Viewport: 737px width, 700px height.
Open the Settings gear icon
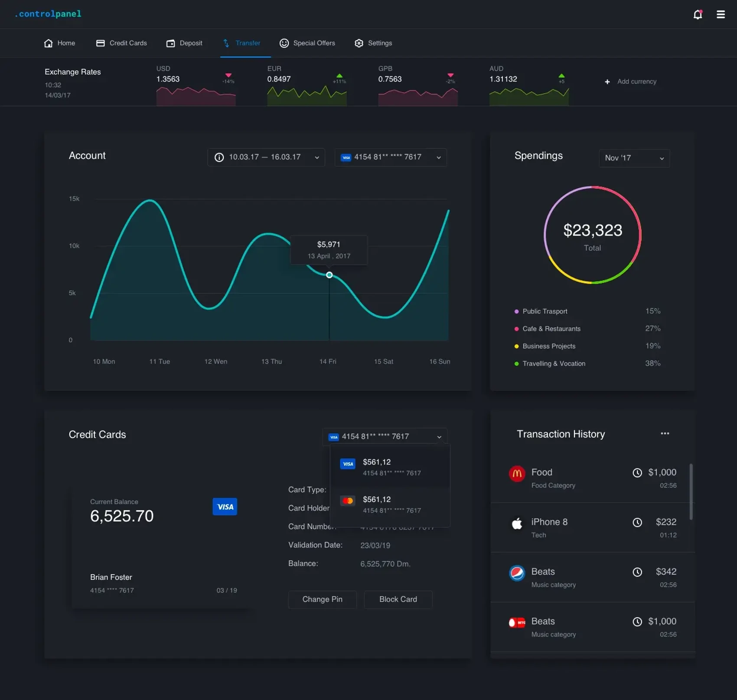(x=359, y=43)
